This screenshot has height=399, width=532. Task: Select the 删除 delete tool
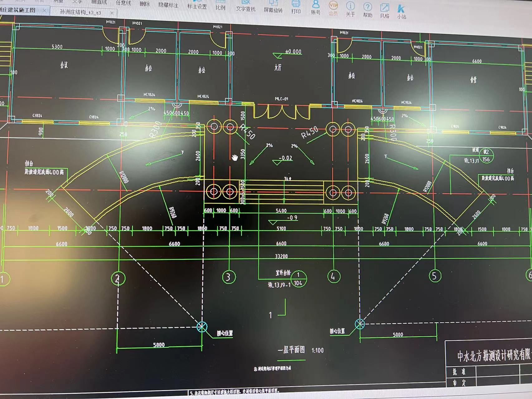point(145,4)
